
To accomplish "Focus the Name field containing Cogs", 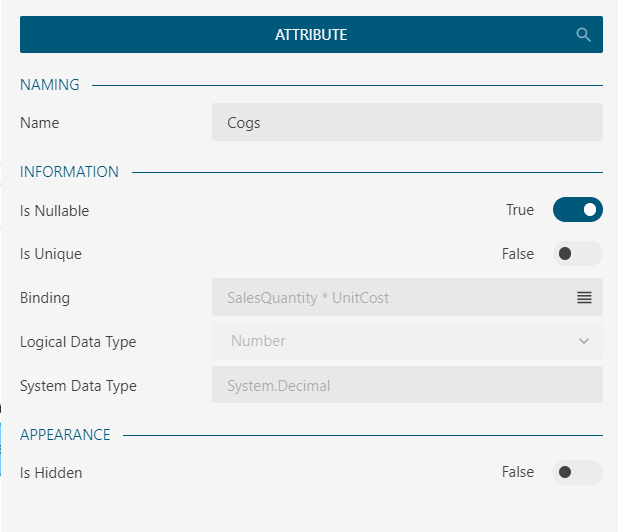I will click(407, 123).
